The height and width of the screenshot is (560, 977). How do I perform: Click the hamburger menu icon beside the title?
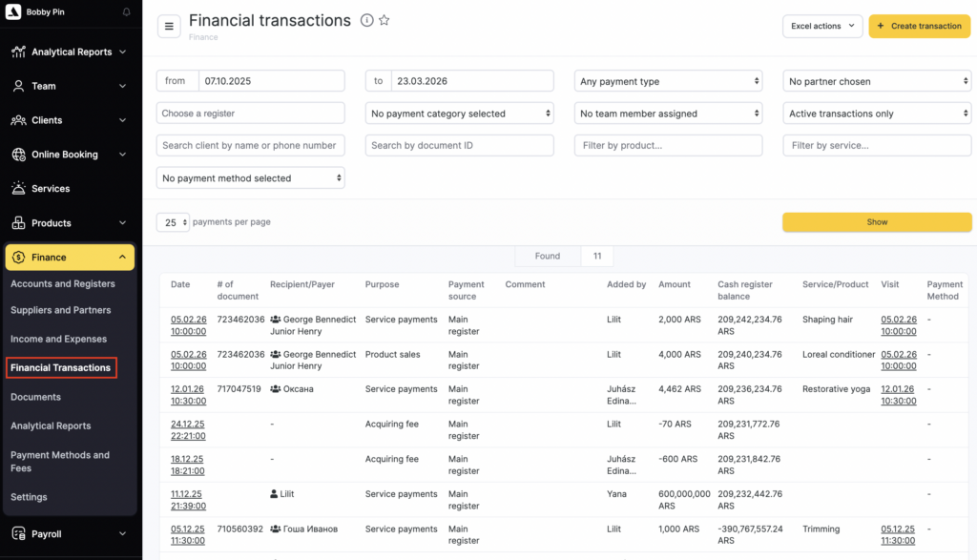click(x=169, y=27)
